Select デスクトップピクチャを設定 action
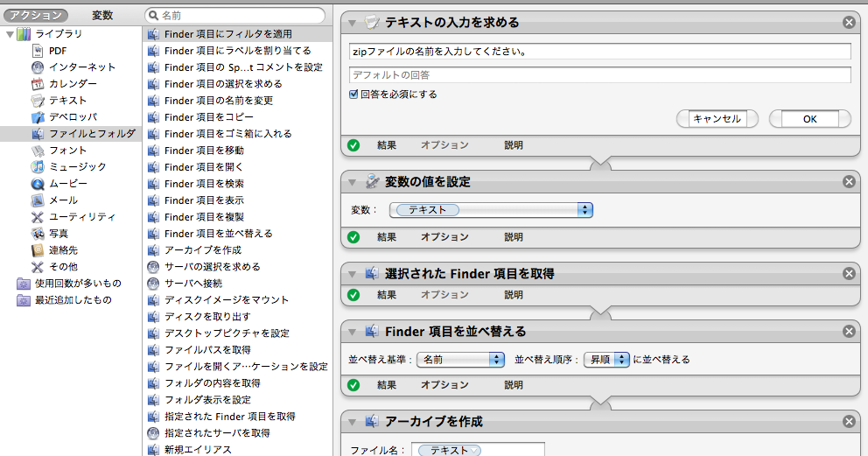Image resolution: width=868 pixels, height=456 pixels. pos(237,333)
